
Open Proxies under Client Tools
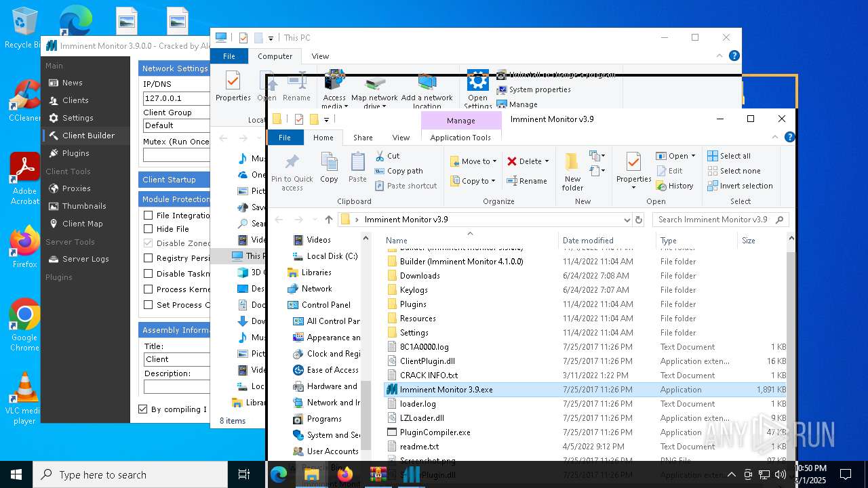(x=76, y=188)
